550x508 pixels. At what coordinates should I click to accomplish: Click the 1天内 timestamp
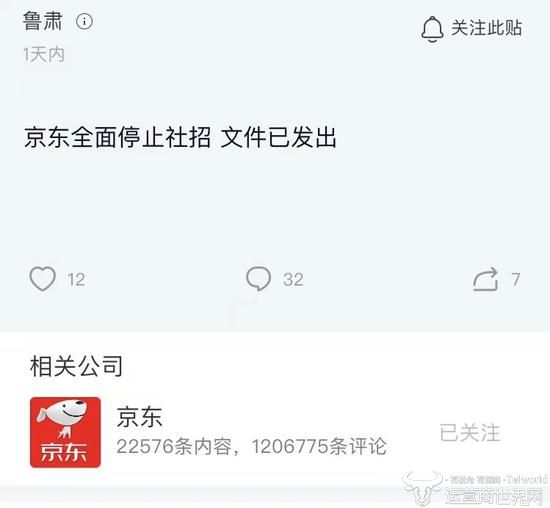44,55
